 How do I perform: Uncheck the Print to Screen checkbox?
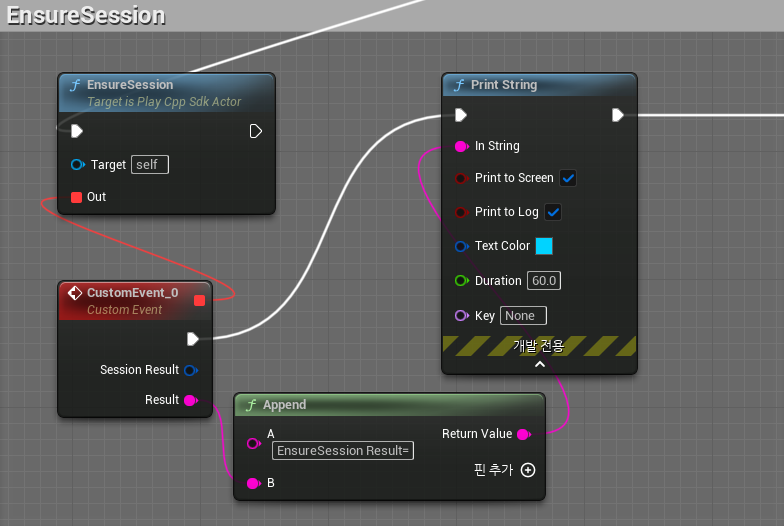[x=568, y=178]
